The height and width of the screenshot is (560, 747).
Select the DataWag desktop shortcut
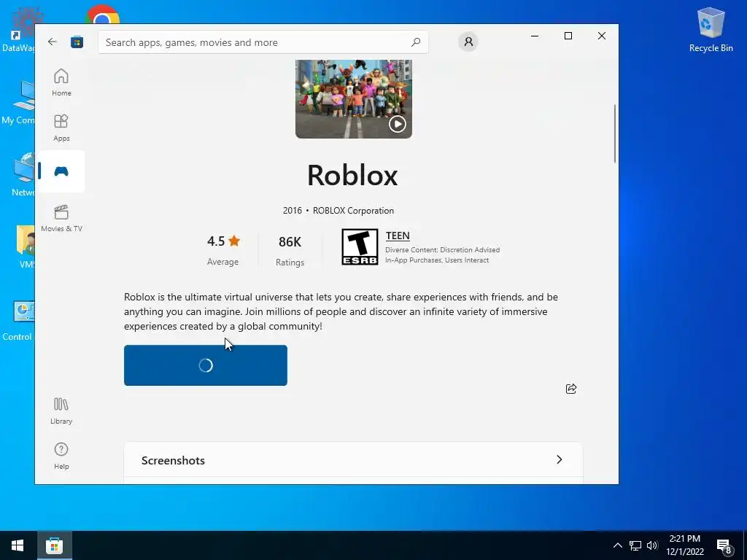click(x=18, y=29)
